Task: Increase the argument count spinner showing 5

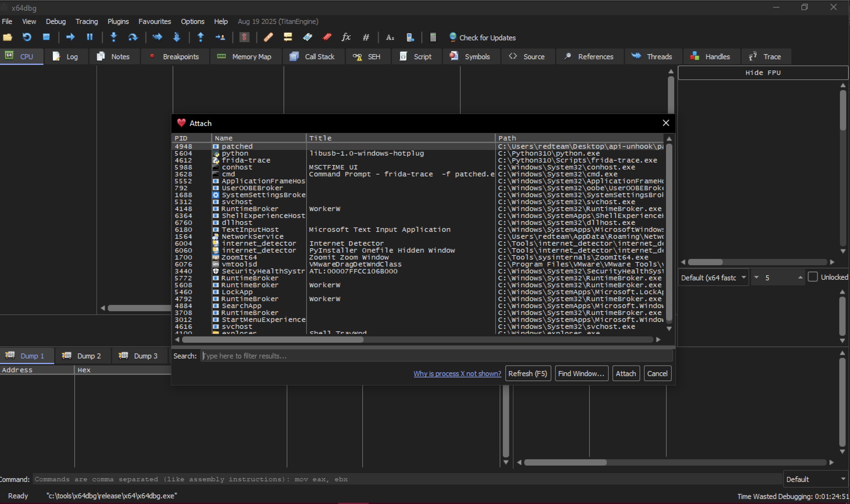Action: tap(801, 278)
